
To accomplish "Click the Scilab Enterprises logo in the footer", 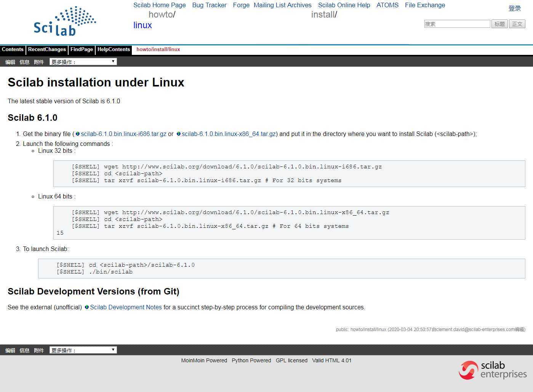I will [x=493, y=370].
